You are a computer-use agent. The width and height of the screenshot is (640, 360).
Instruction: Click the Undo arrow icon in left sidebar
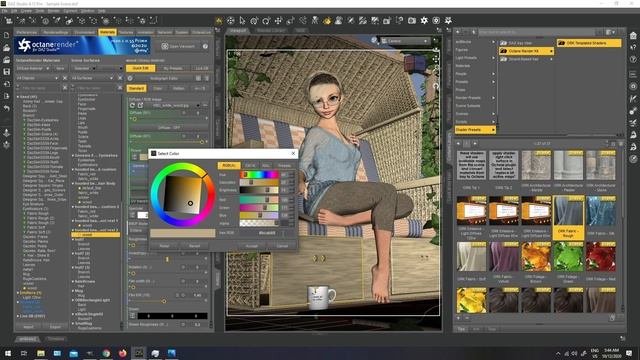coord(7,108)
